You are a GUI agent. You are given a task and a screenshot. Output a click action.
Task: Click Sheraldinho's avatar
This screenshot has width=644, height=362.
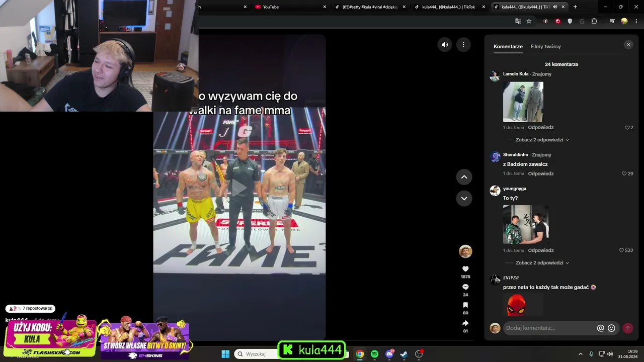coord(495,157)
